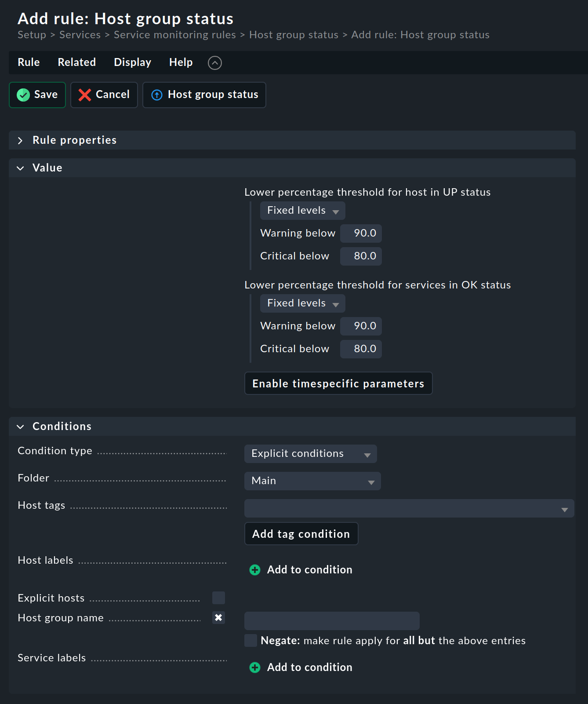Open the Display menu
The height and width of the screenshot is (704, 588).
click(132, 62)
